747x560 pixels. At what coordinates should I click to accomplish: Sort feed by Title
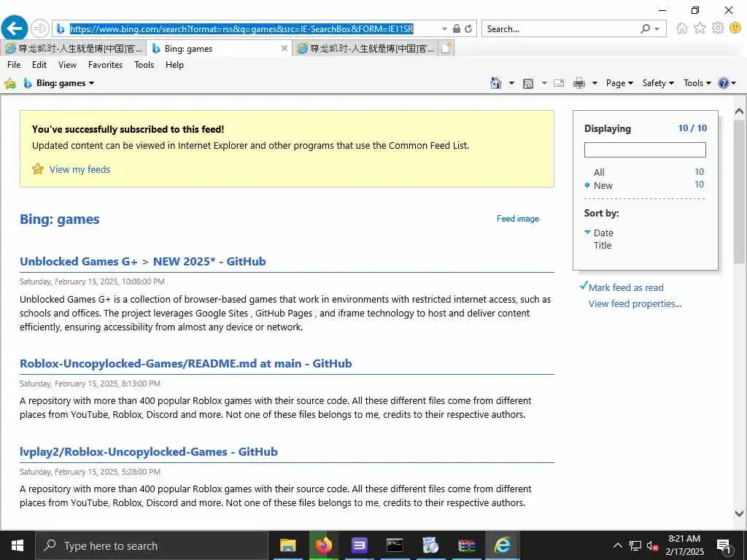point(602,245)
